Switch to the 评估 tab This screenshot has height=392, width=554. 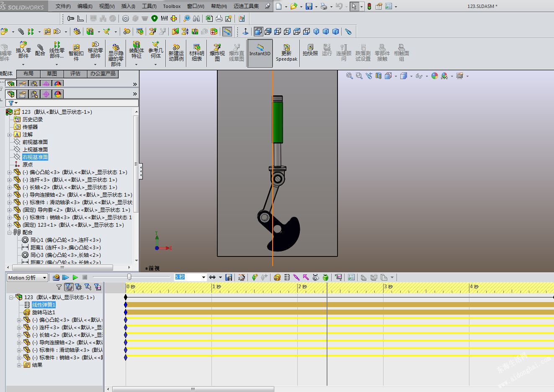(75, 74)
